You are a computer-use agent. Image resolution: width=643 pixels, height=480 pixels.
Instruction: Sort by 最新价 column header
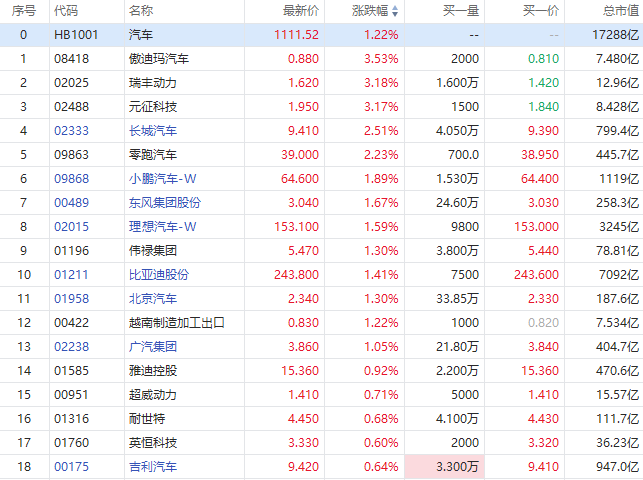[x=301, y=11]
